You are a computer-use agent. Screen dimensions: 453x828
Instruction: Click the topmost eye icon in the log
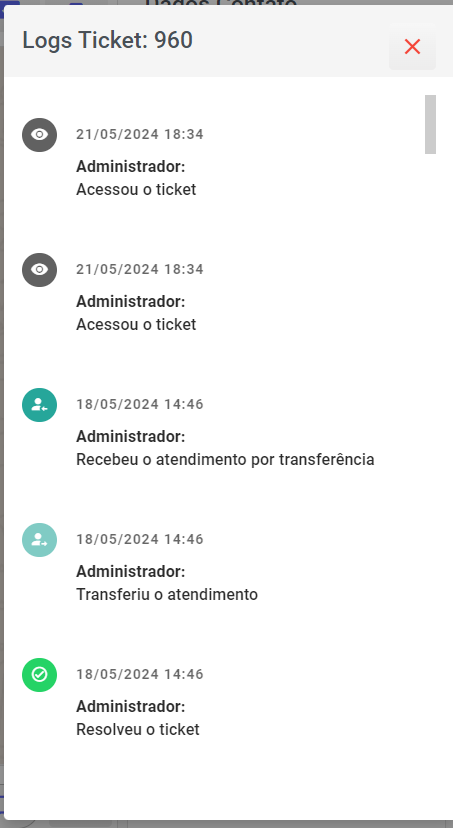[40, 135]
